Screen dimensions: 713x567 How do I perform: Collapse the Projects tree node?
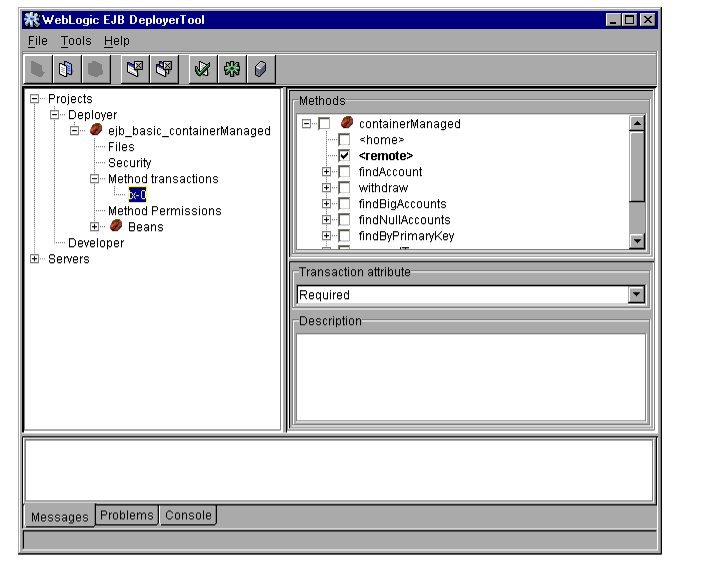34,99
